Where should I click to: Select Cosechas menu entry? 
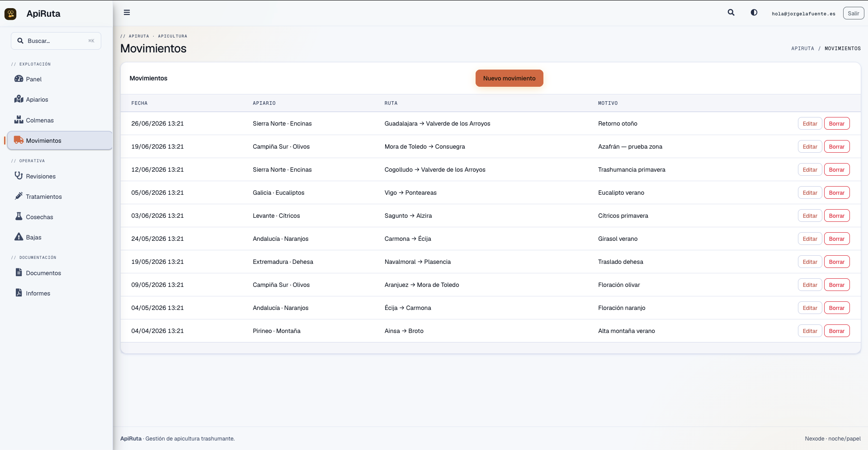[x=60, y=217]
